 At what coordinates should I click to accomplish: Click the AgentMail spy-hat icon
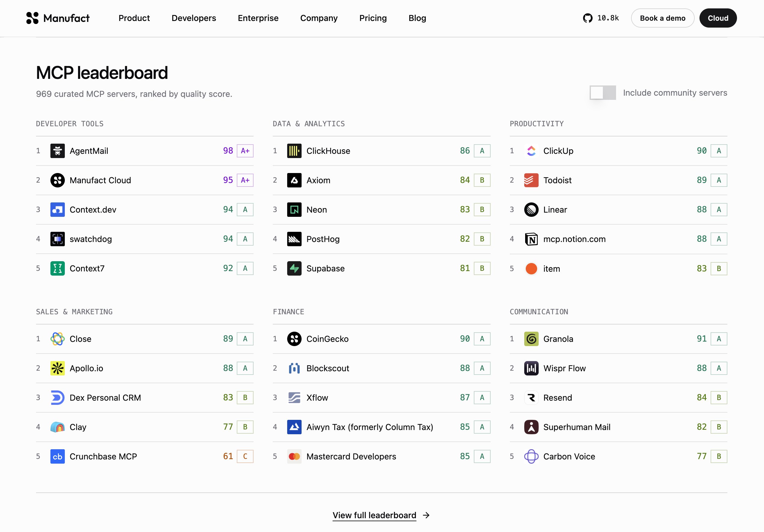[x=58, y=151]
